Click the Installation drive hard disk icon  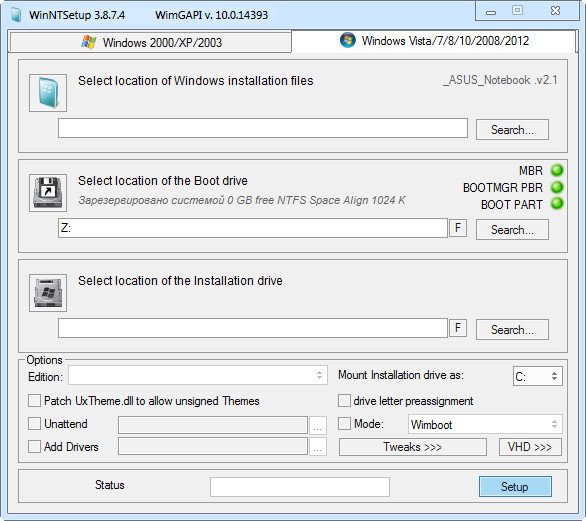click(48, 293)
